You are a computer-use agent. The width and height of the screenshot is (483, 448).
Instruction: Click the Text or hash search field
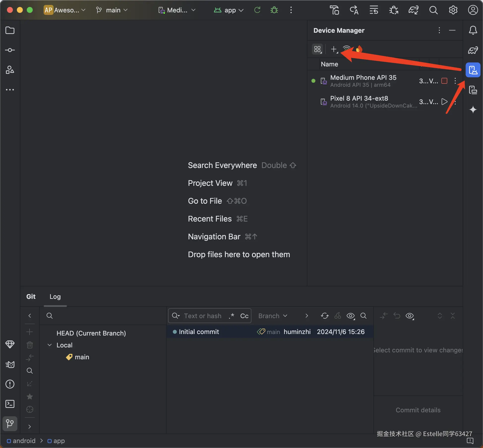[203, 316]
